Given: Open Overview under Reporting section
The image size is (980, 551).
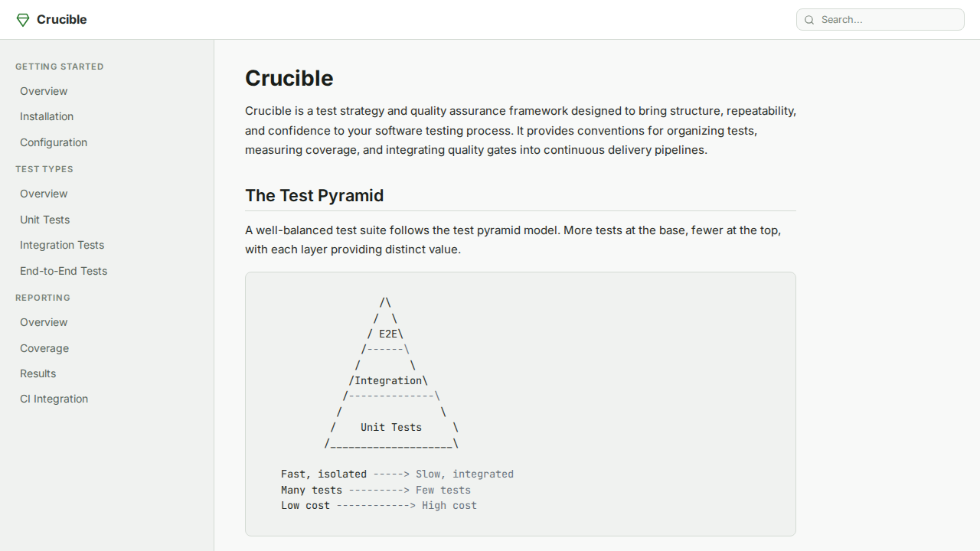Looking at the screenshot, I should [44, 322].
